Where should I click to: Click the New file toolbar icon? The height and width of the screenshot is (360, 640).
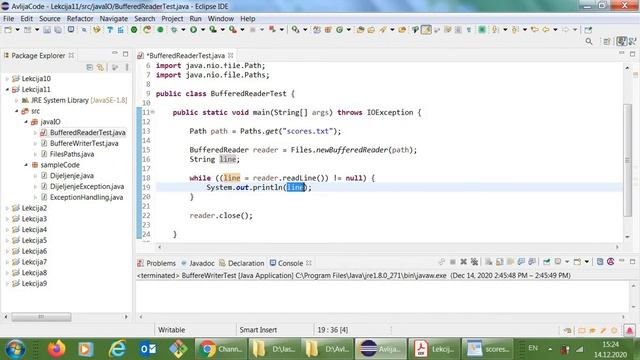click(x=8, y=30)
